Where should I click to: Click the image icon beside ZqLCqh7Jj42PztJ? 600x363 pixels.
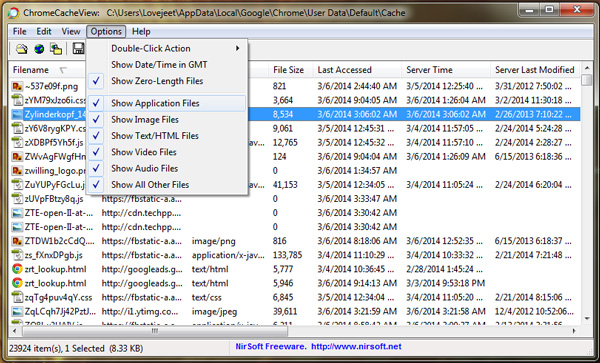tap(17, 311)
